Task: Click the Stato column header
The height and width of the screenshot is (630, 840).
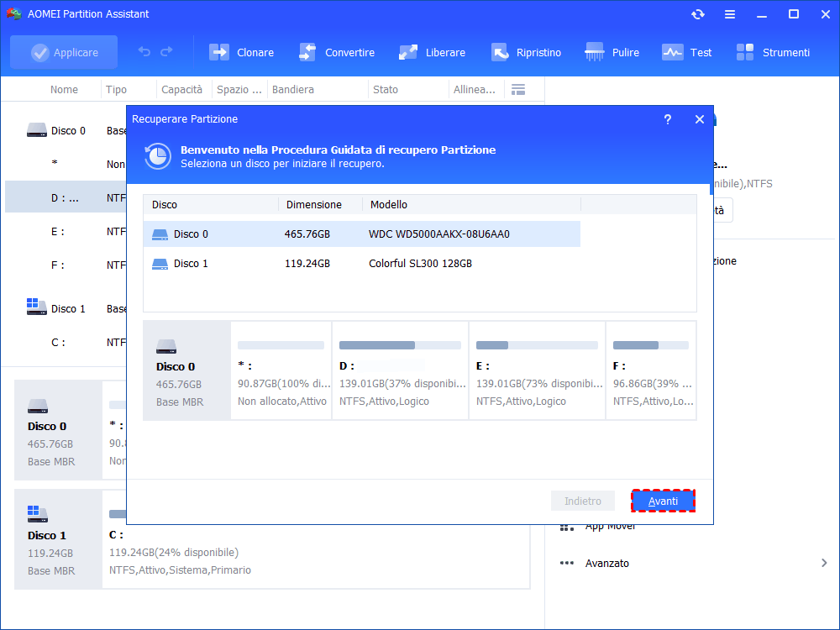Action: point(386,90)
